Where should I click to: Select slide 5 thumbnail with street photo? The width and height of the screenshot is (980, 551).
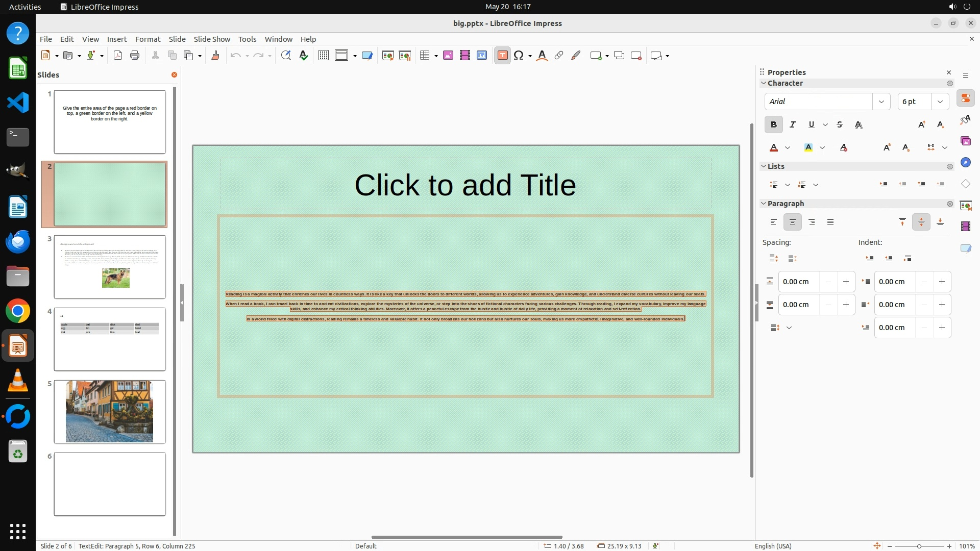(109, 411)
